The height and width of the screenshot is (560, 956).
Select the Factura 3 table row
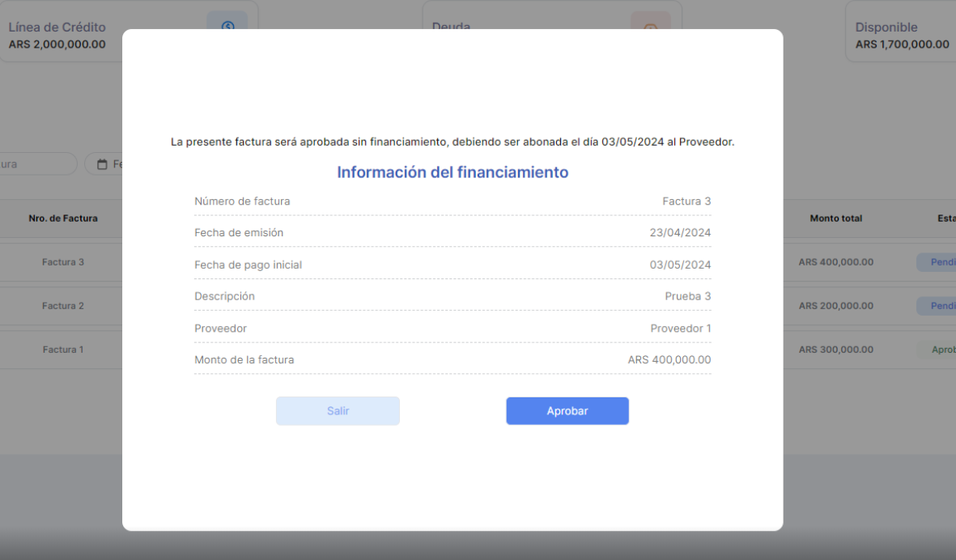pos(63,262)
